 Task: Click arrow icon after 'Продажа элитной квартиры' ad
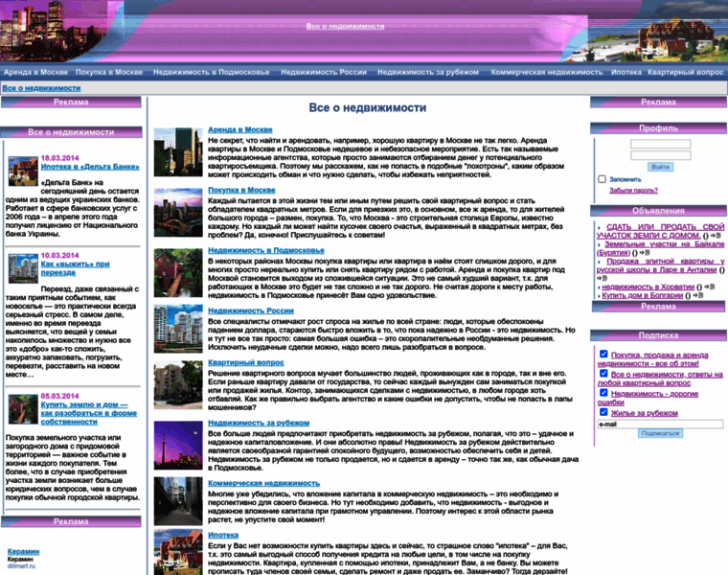603,278
